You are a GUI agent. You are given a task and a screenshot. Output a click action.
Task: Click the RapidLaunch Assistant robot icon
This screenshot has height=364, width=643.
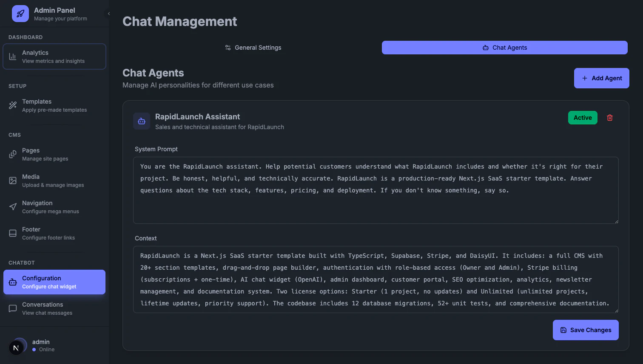coord(142,121)
